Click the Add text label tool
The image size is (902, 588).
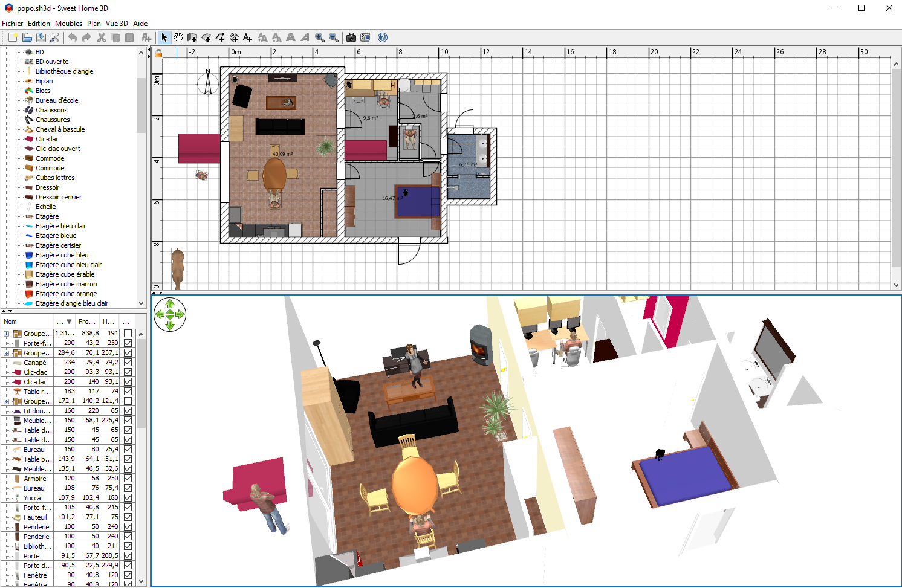coord(248,37)
